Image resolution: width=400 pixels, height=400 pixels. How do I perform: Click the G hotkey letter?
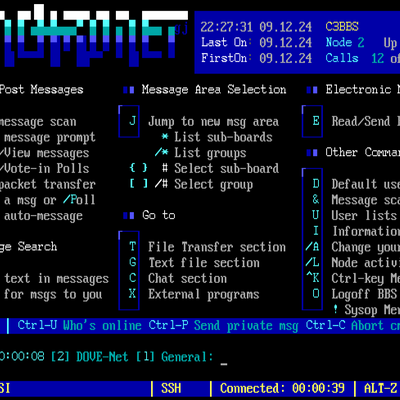132,262
